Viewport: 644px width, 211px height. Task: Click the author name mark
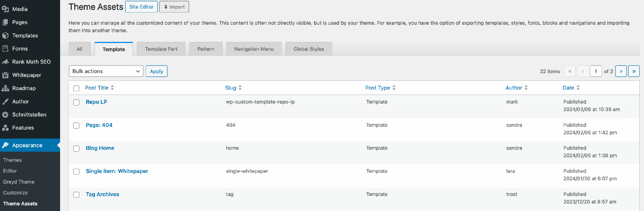click(512, 102)
